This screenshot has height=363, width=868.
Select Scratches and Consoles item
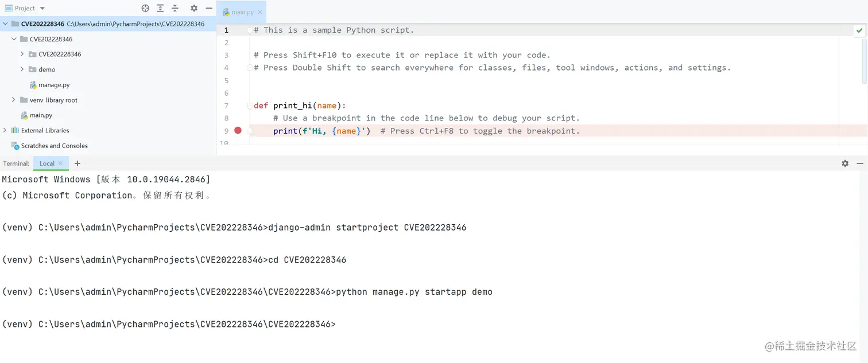[x=55, y=146]
